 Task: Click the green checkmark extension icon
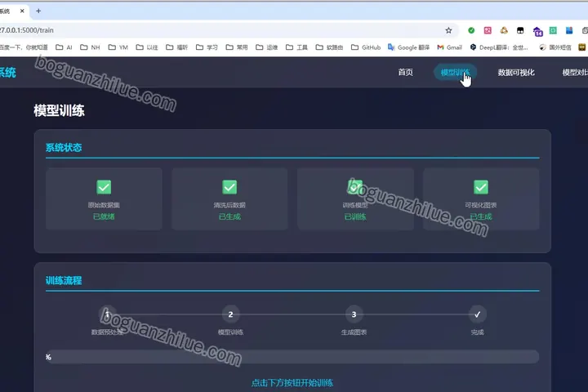471,30
